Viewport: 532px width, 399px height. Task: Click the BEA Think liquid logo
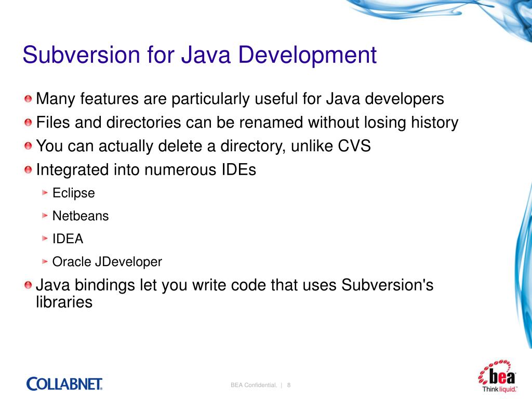tap(498, 376)
